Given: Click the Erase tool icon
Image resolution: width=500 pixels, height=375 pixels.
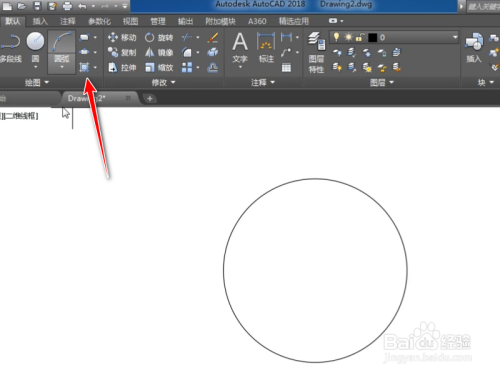Looking at the screenshot, I should coord(213,37).
